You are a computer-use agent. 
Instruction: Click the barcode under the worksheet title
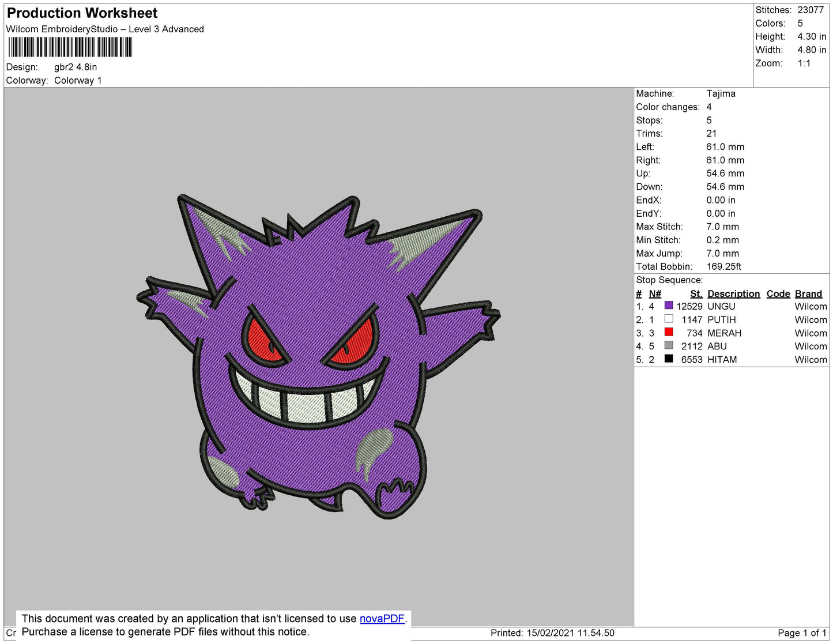click(x=70, y=47)
